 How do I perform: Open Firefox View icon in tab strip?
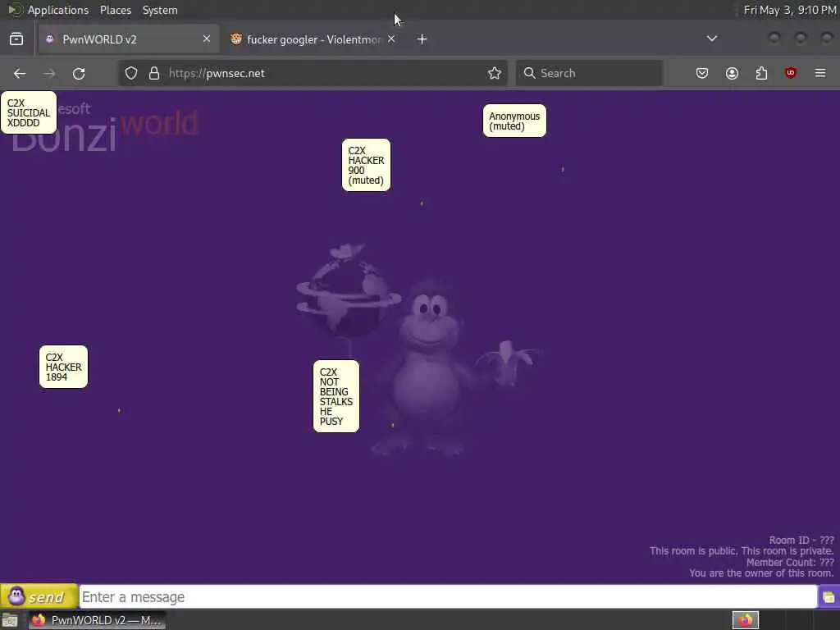click(x=16, y=39)
